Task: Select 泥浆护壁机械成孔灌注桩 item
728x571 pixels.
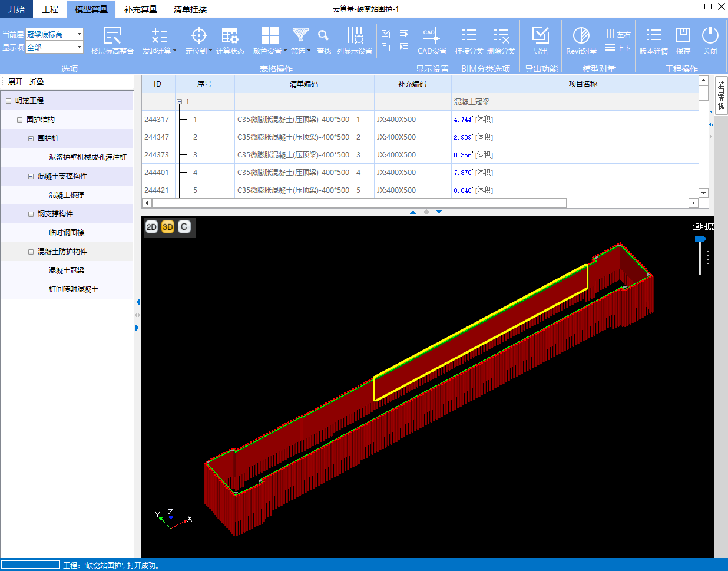Action: [x=88, y=157]
